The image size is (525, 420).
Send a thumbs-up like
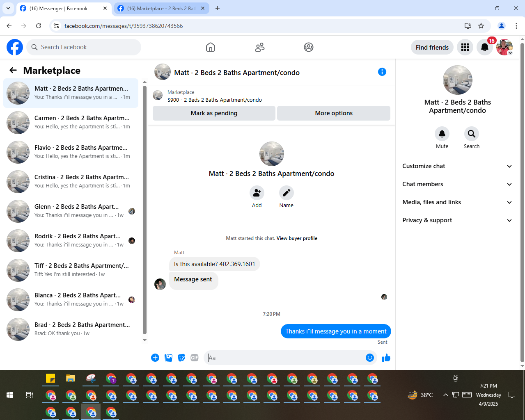tap(386, 358)
